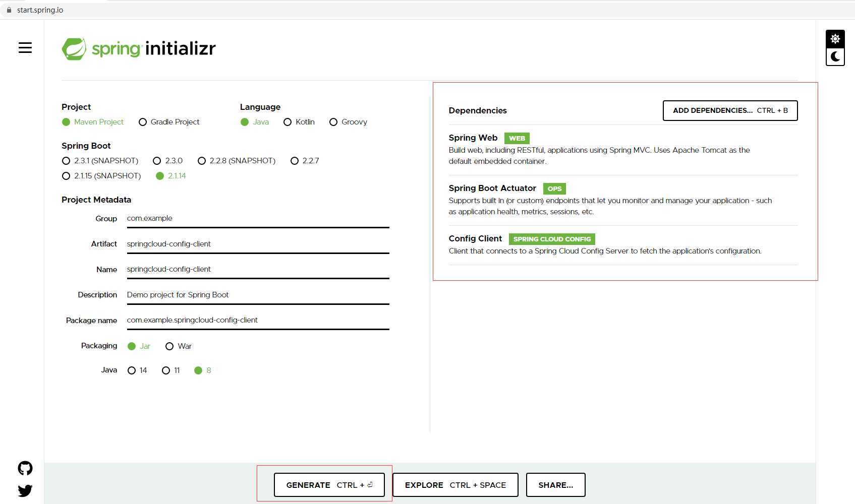Click the Spring Boot Actuator dependency
This screenshot has height=504, width=855.
tap(623, 200)
